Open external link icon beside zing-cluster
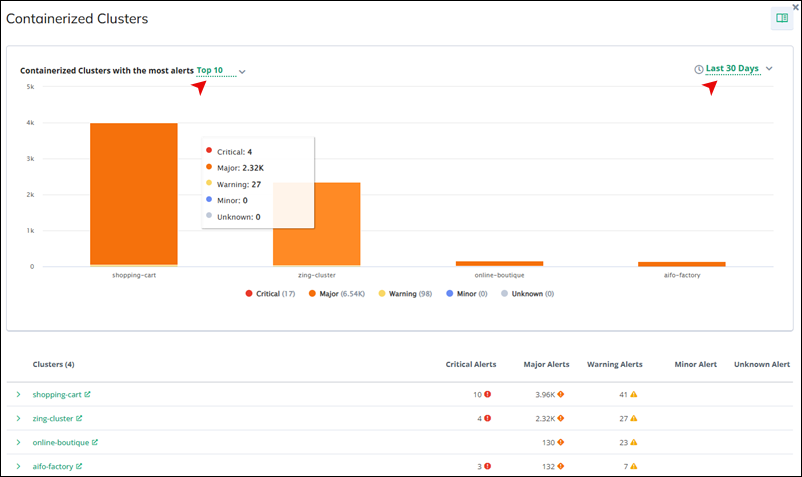Screen dimensions: 802x477 click(79, 419)
